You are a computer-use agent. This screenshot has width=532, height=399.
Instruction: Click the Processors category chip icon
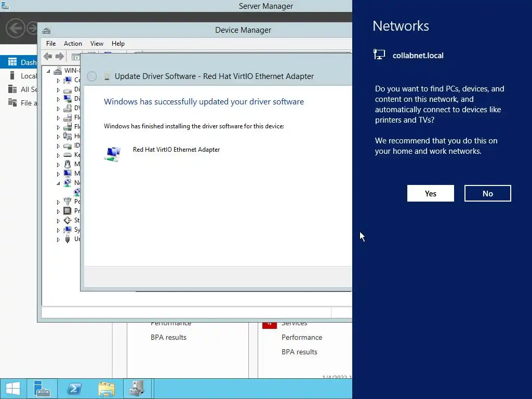click(x=68, y=211)
